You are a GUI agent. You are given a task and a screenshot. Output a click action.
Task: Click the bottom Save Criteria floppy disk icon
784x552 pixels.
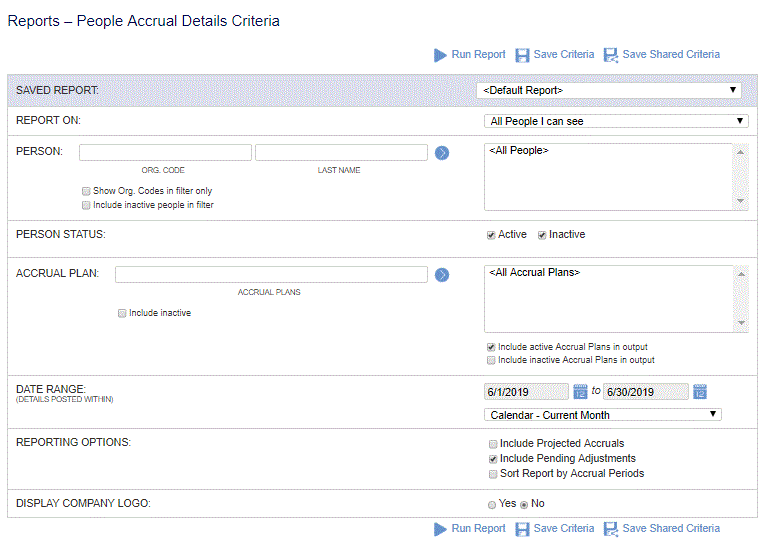(522, 529)
